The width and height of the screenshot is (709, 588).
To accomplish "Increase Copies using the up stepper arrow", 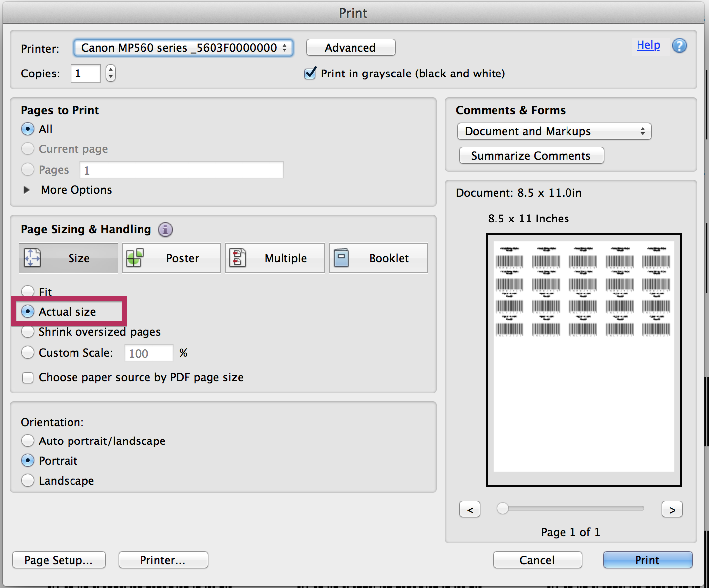I will coord(110,70).
